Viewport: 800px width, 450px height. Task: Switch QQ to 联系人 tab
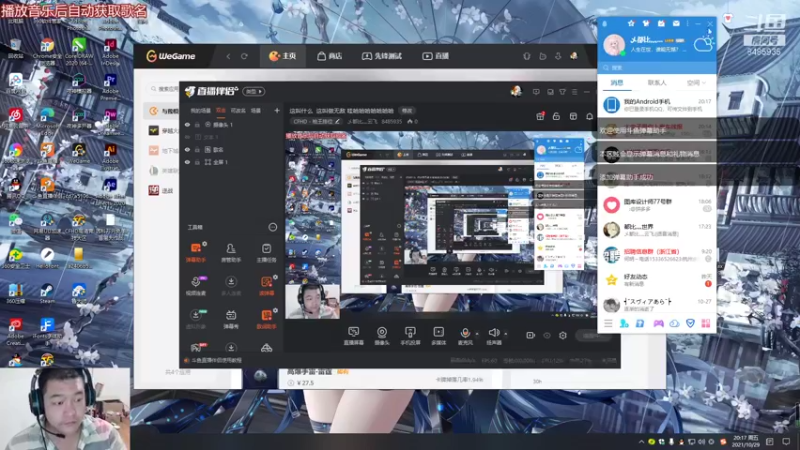[657, 82]
